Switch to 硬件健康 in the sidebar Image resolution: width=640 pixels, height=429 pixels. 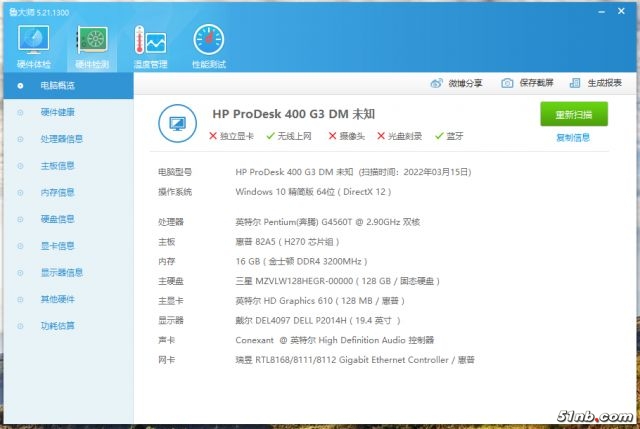[x=57, y=112]
